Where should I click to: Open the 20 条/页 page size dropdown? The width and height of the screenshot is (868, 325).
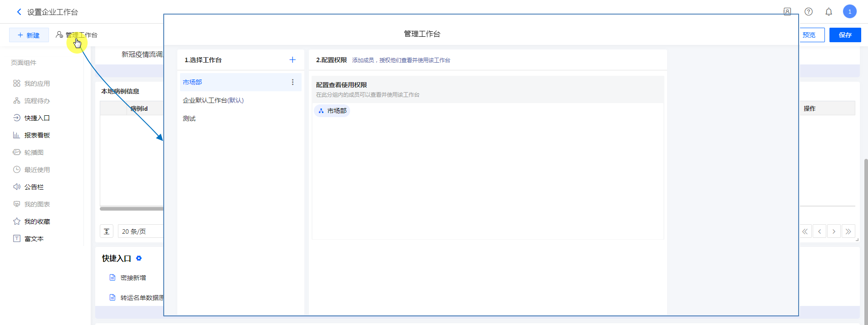[x=140, y=231]
